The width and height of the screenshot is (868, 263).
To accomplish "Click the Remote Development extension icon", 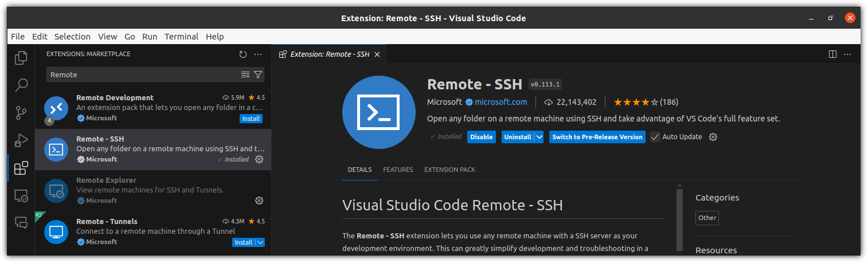I will coord(56,108).
